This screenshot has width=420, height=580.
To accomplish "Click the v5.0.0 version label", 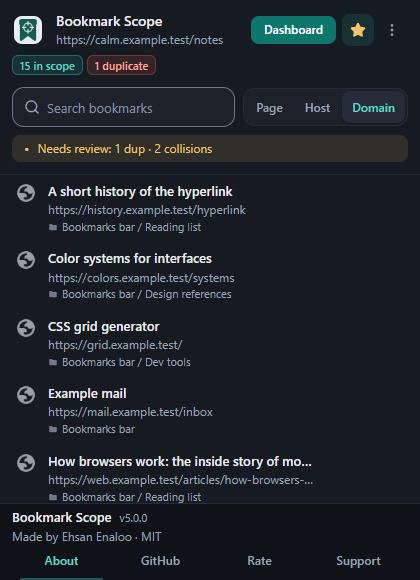I will (133, 518).
